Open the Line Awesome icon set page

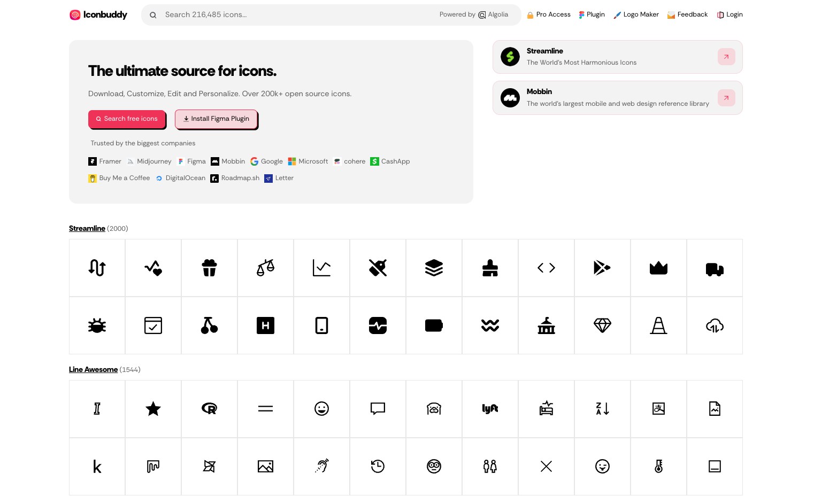[93, 369]
